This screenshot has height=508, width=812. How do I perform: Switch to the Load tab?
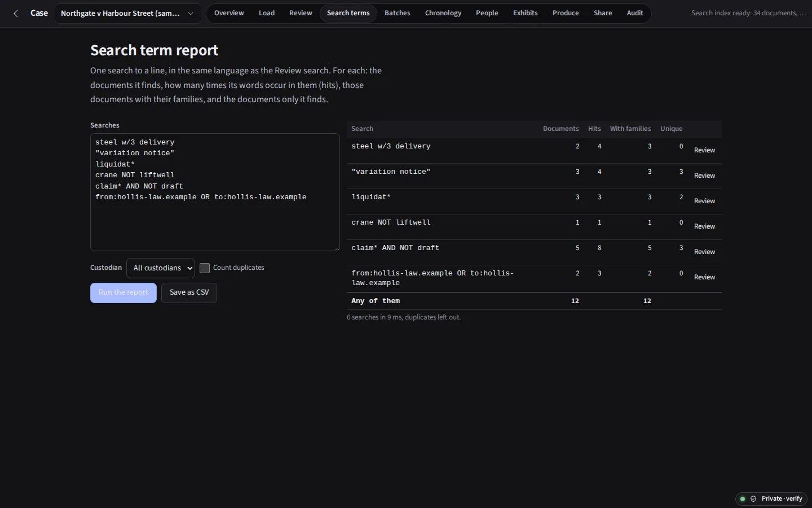click(267, 13)
